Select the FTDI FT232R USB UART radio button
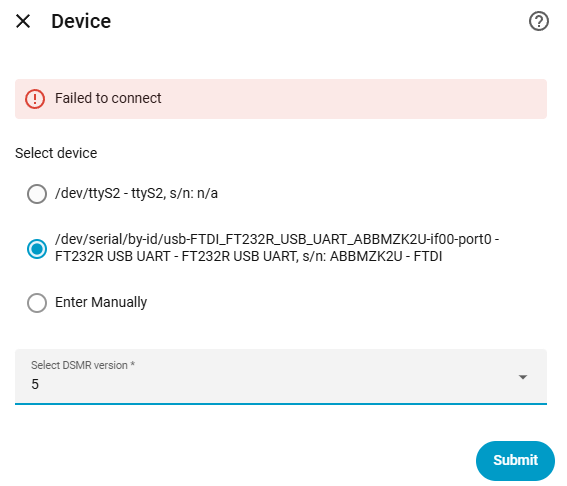This screenshot has width=567, height=486. click(37, 249)
